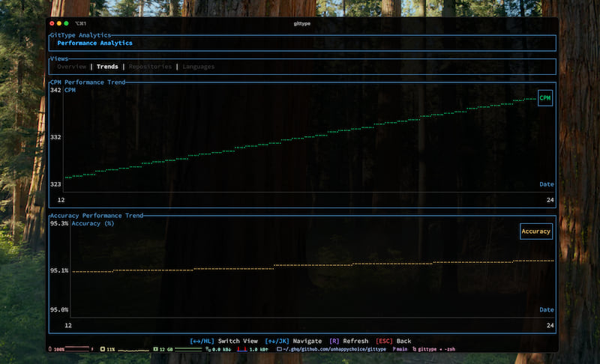The height and width of the screenshot is (364, 600).
Task: Click the 12 GB memory indicator
Action: (x=163, y=349)
